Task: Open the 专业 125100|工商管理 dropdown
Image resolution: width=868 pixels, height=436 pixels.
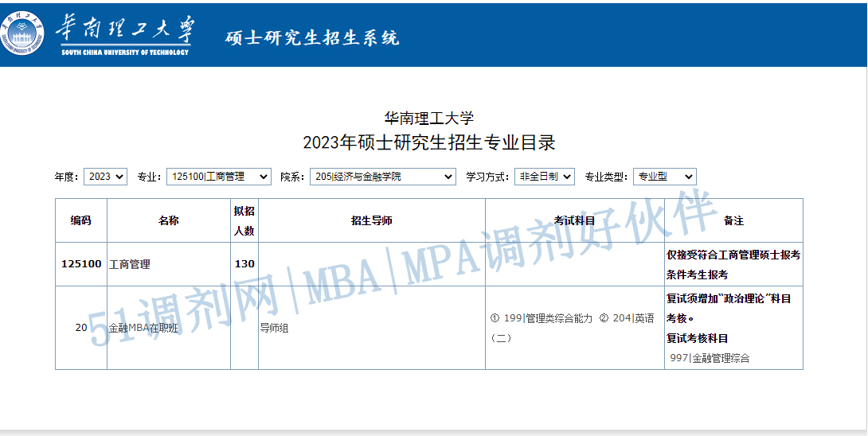Action: pyautogui.click(x=219, y=177)
